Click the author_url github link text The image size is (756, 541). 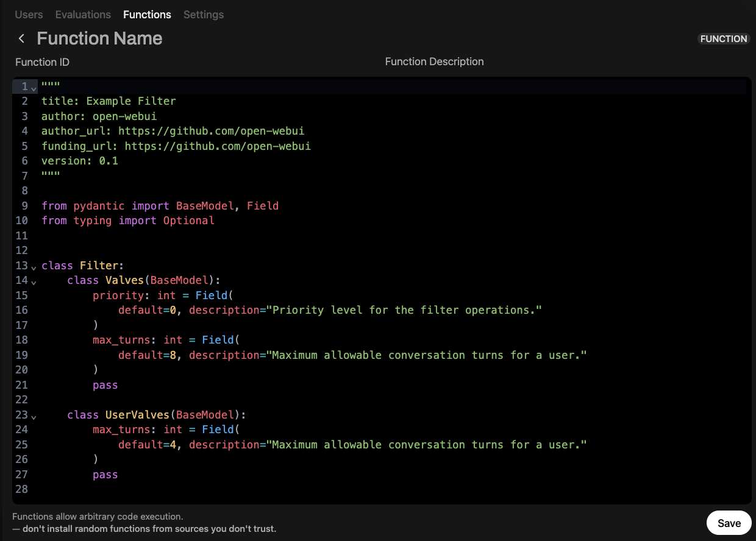tap(211, 131)
